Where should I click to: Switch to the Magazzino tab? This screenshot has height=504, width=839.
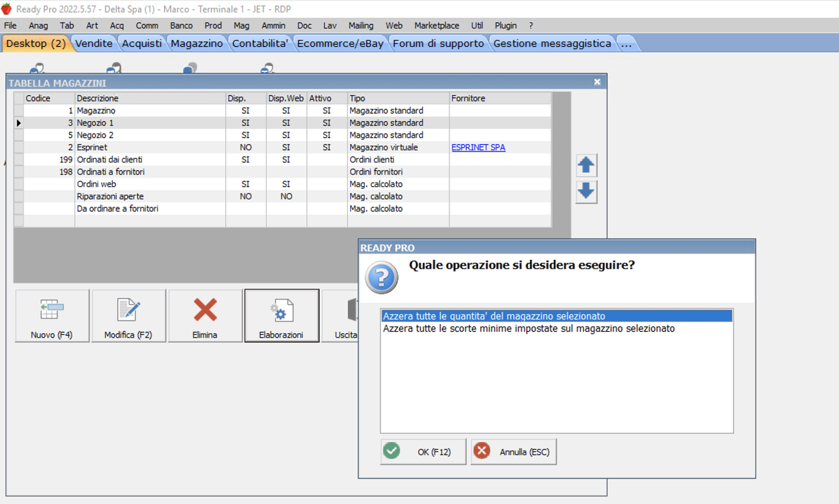pyautogui.click(x=197, y=44)
